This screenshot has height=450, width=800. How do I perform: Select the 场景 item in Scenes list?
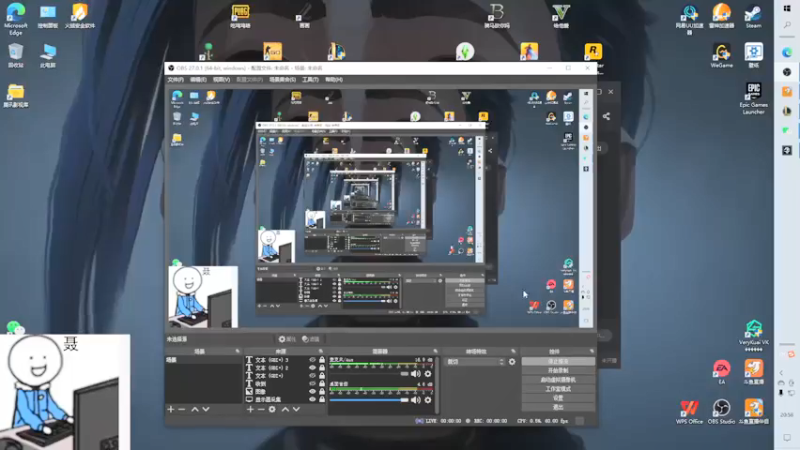point(203,360)
